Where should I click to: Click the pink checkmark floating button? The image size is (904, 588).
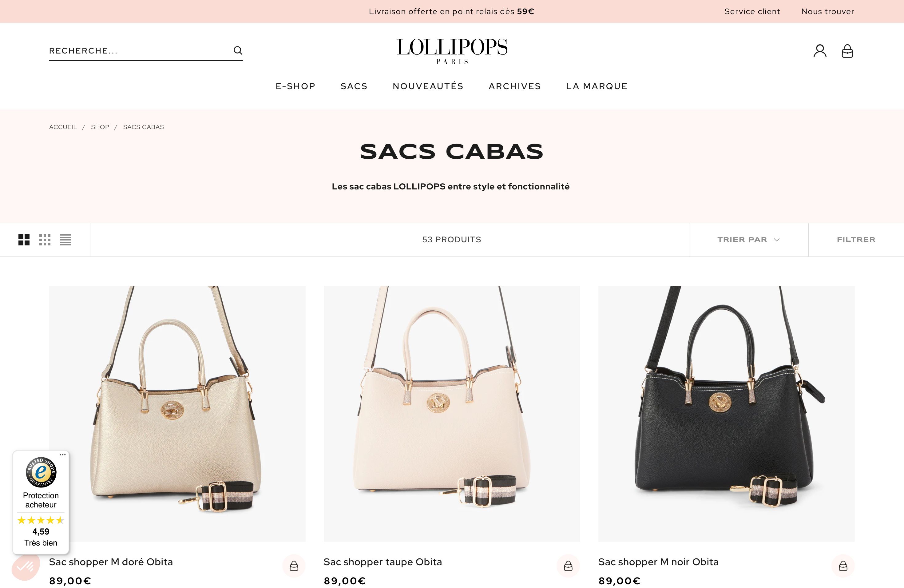(26, 567)
